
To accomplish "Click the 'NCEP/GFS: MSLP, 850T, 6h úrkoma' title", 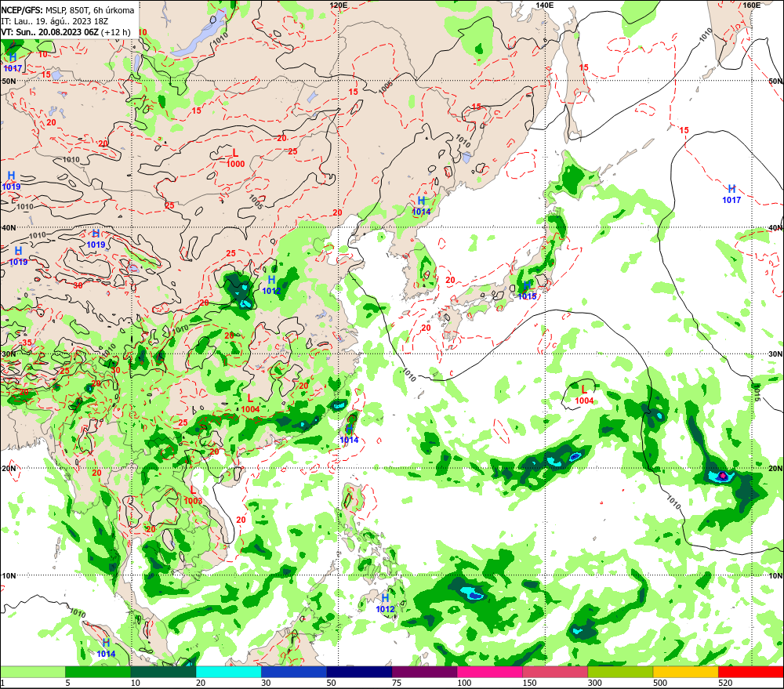I will (67, 10).
